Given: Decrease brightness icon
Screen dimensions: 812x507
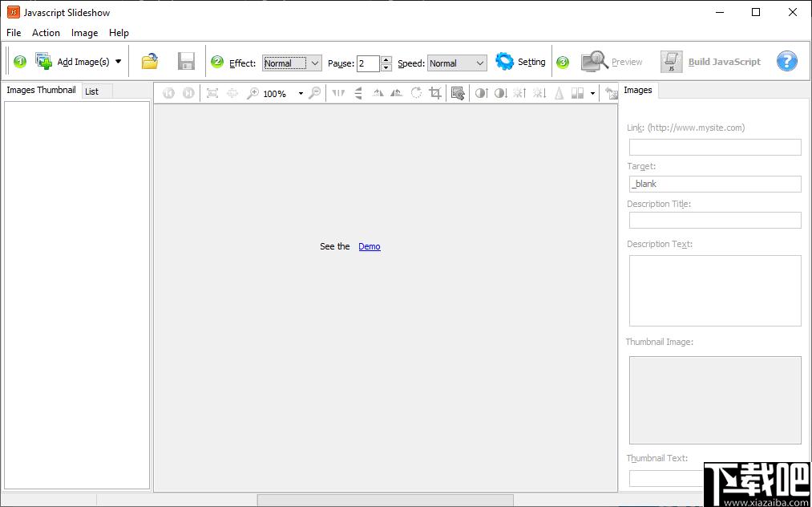Looking at the screenshot, I should 539,93.
